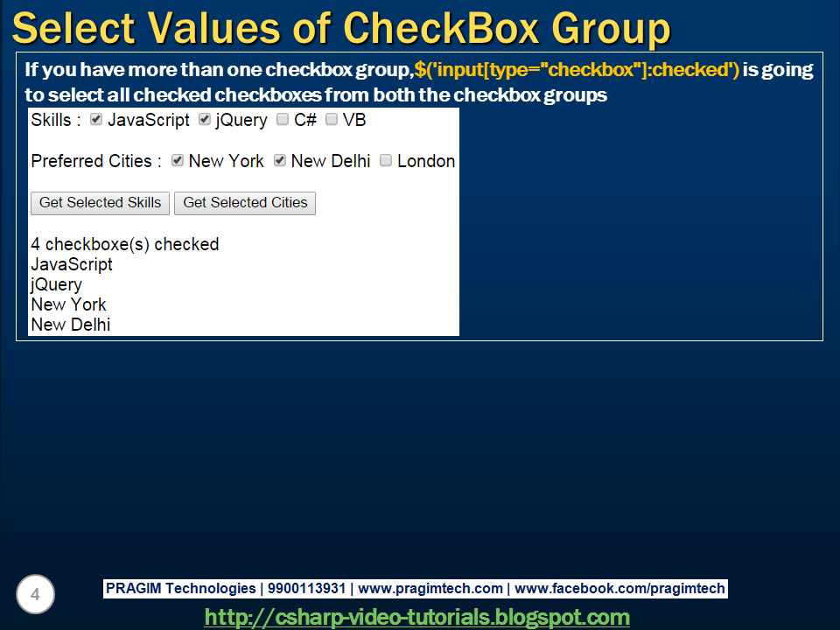Click the Select Values of CheckBox Group title

click(343, 28)
